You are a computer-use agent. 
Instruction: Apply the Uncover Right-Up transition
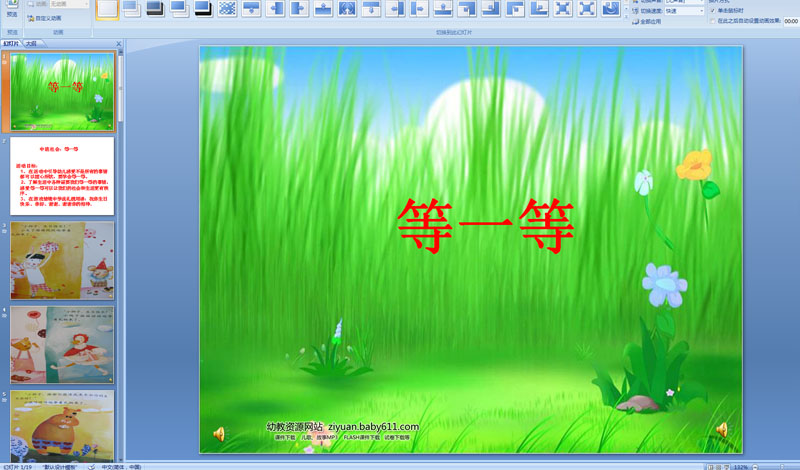539,9
